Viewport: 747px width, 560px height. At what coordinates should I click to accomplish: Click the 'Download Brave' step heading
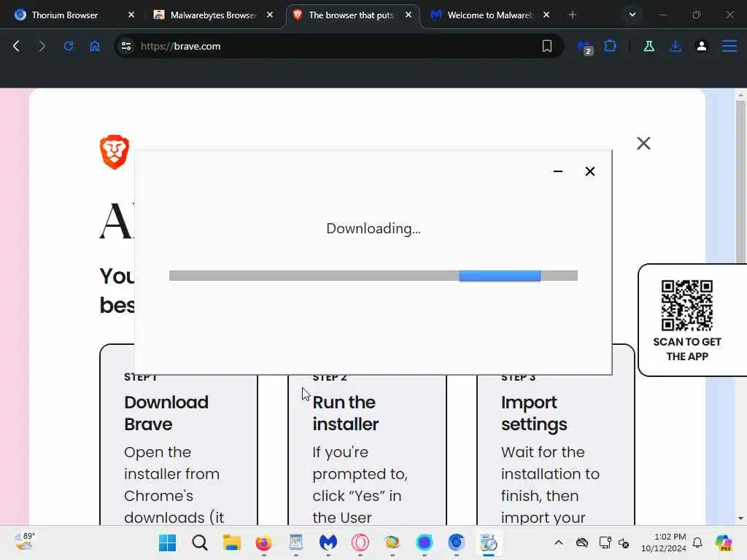[166, 413]
